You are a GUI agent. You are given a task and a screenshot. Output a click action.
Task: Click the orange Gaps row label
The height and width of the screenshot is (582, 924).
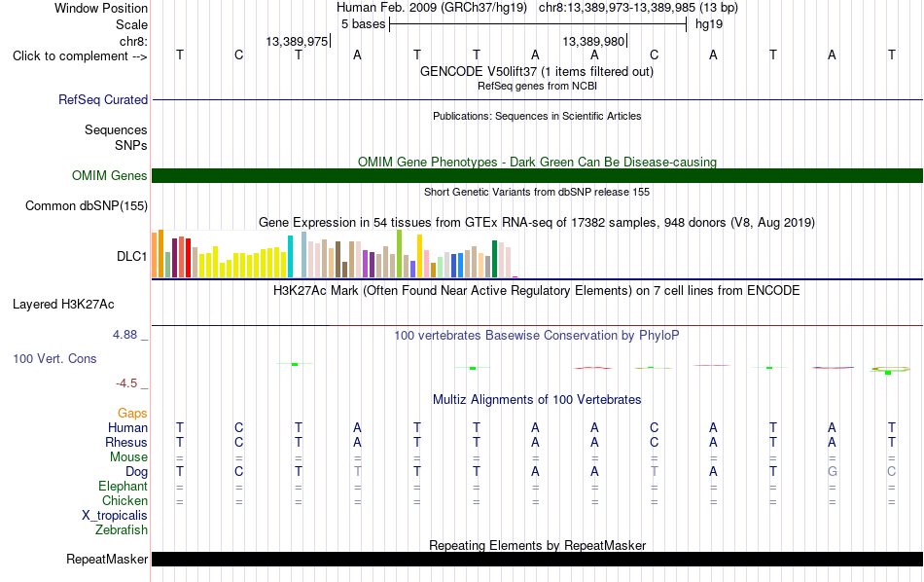[x=132, y=414]
